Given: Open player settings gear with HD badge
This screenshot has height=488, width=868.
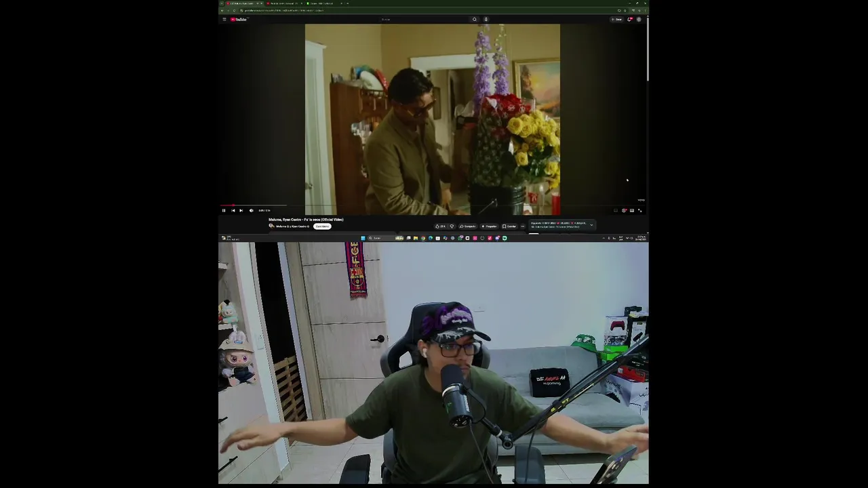Looking at the screenshot, I should [x=624, y=210].
